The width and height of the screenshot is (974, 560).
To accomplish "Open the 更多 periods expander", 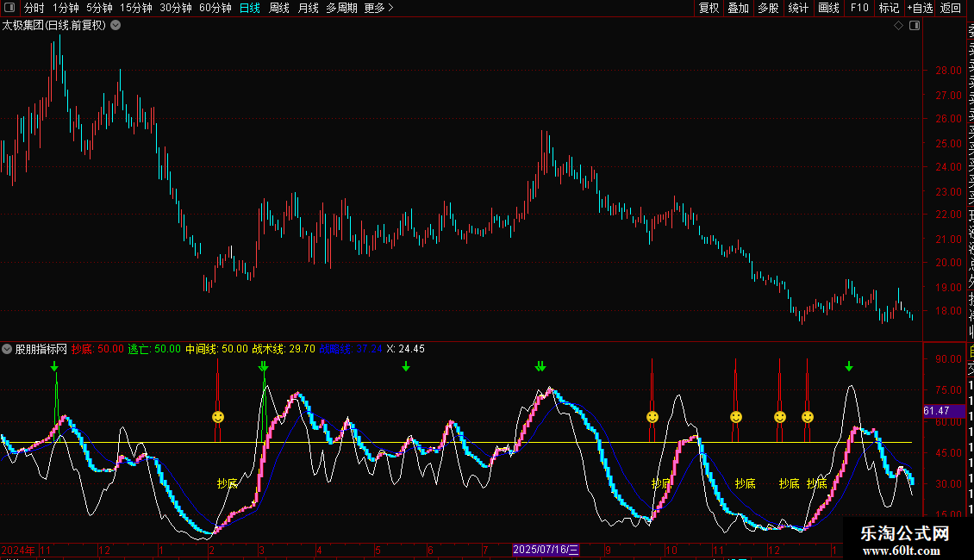I will pyautogui.click(x=378, y=8).
